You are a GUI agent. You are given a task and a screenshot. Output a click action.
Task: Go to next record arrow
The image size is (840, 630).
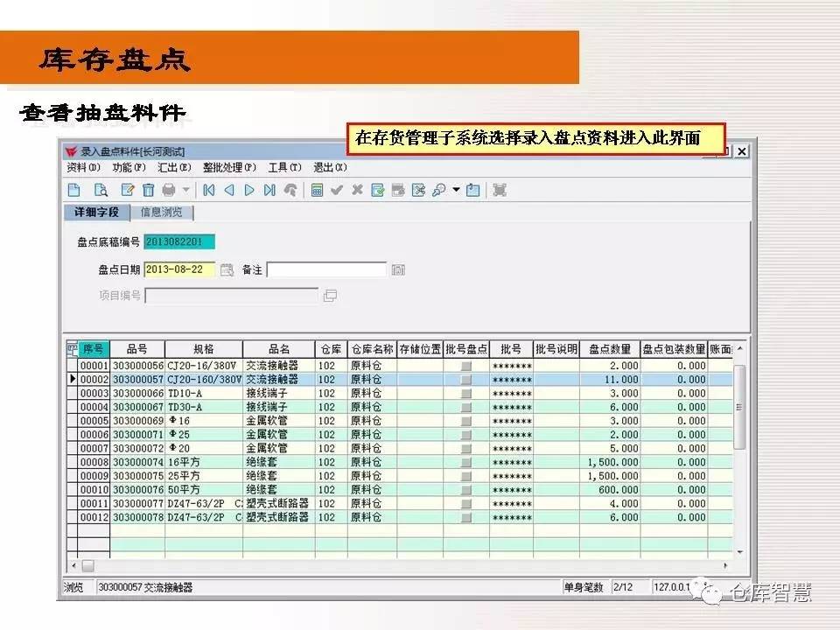pos(249,190)
